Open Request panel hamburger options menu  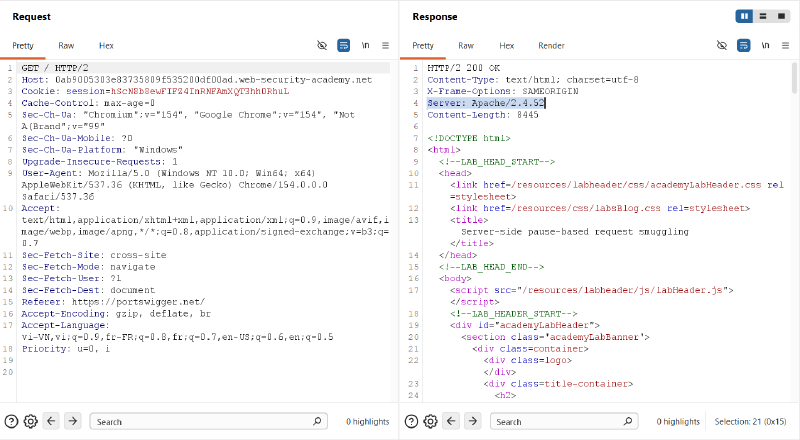pyautogui.click(x=385, y=45)
